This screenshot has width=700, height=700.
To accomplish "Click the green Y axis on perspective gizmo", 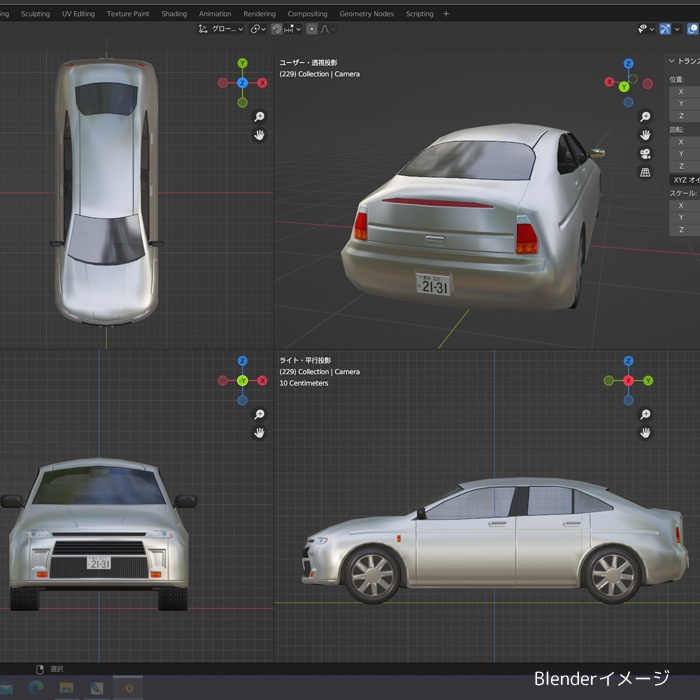I will [624, 87].
